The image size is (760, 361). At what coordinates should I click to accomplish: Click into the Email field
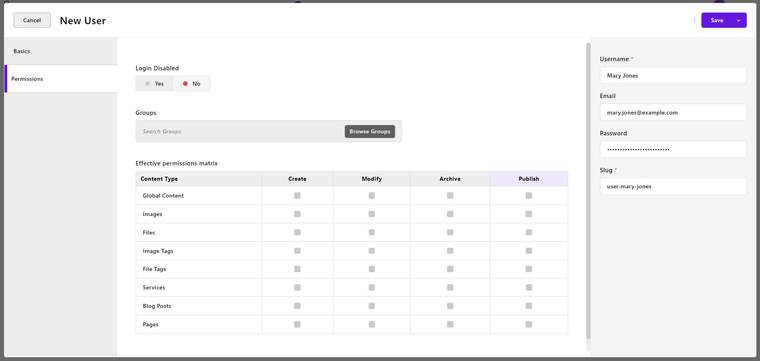pos(673,112)
